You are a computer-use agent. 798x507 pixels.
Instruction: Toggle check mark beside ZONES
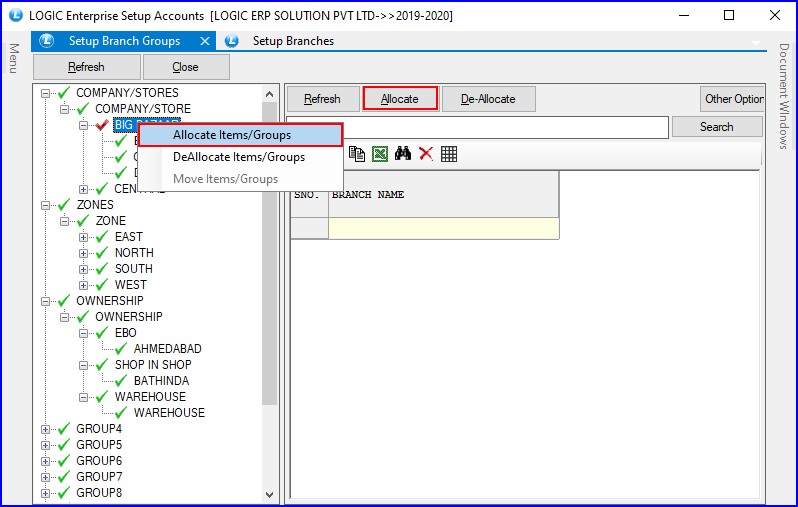[64, 205]
